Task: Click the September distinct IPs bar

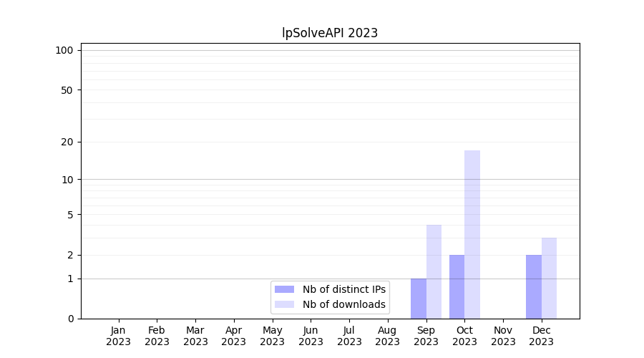Action: (x=419, y=299)
